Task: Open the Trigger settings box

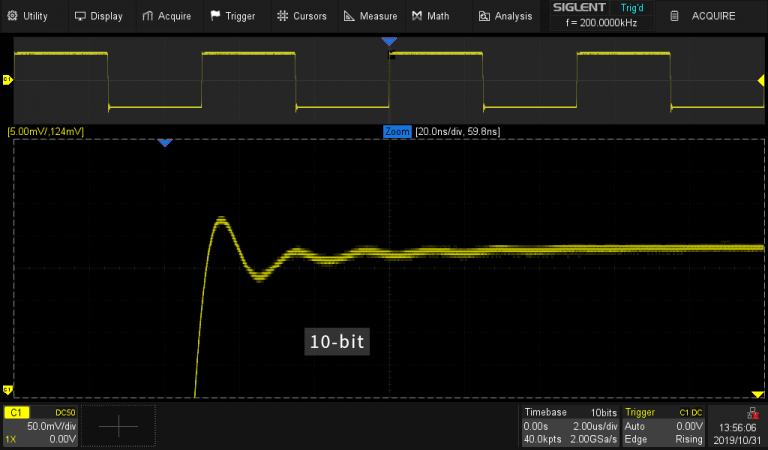Action: click(663, 426)
